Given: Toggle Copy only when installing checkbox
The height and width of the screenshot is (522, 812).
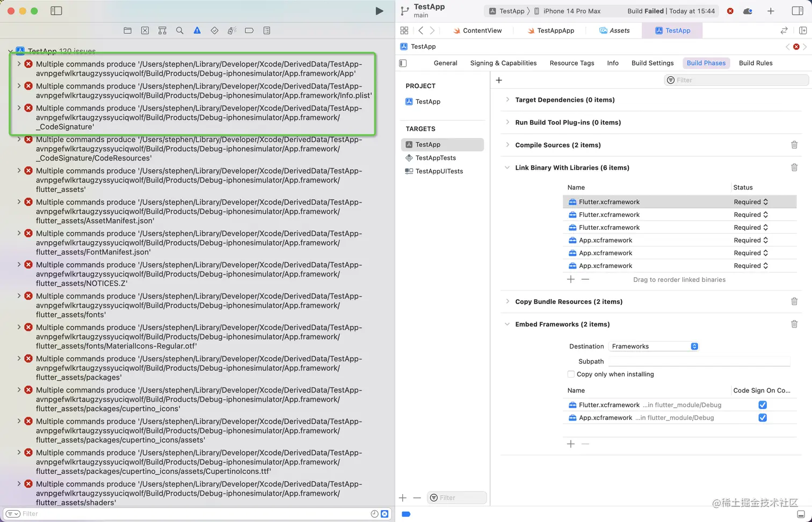Looking at the screenshot, I should (x=571, y=374).
